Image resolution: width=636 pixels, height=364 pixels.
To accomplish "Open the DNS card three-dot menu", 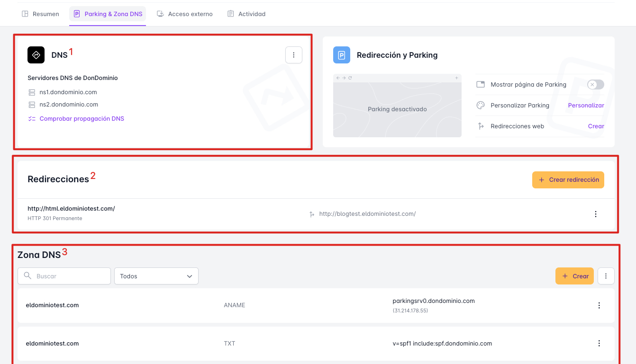I will (x=293, y=55).
